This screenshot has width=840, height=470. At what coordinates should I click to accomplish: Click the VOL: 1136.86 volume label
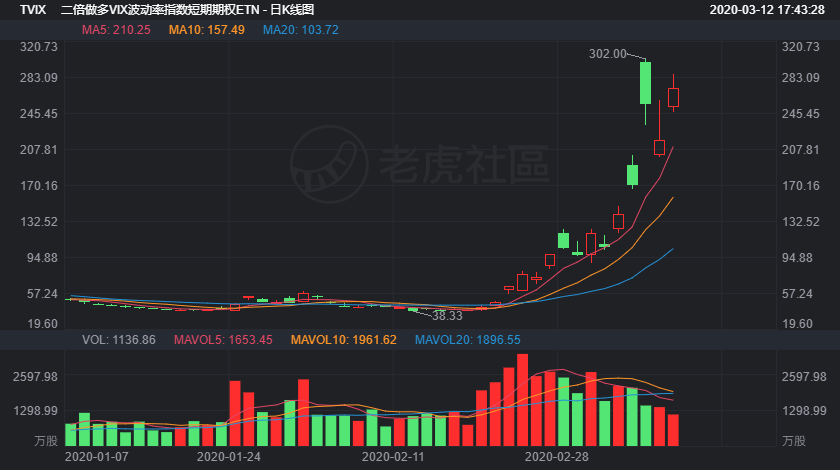(x=119, y=340)
